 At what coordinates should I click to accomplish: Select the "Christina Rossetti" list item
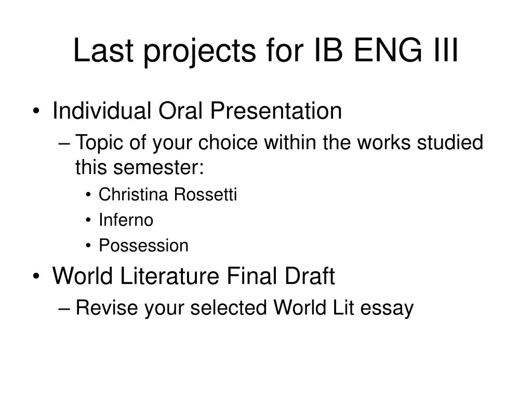[168, 194]
